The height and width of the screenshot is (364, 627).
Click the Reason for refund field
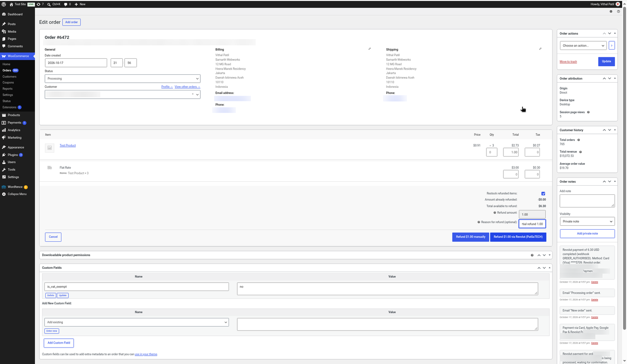[532, 224]
